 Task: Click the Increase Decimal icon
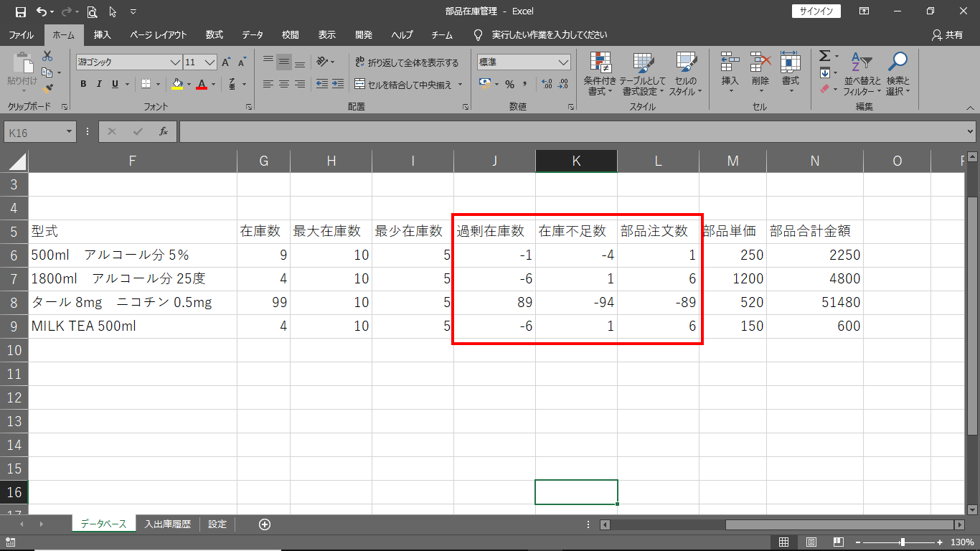coord(547,84)
